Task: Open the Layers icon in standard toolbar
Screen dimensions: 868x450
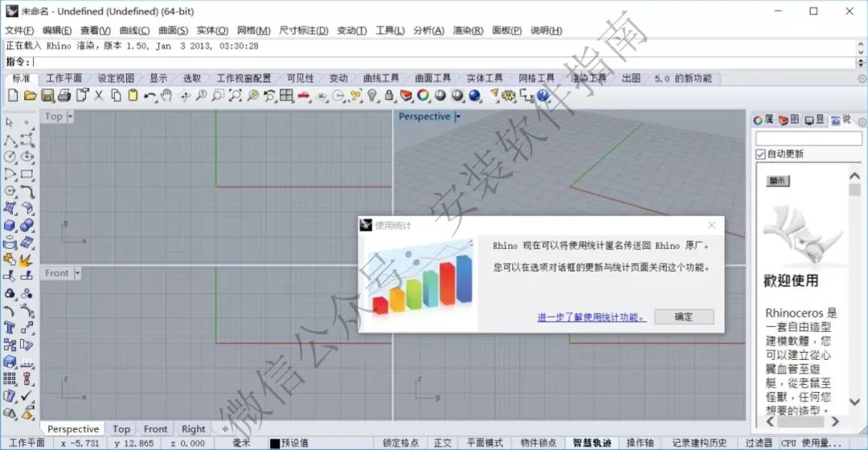Action: point(407,95)
